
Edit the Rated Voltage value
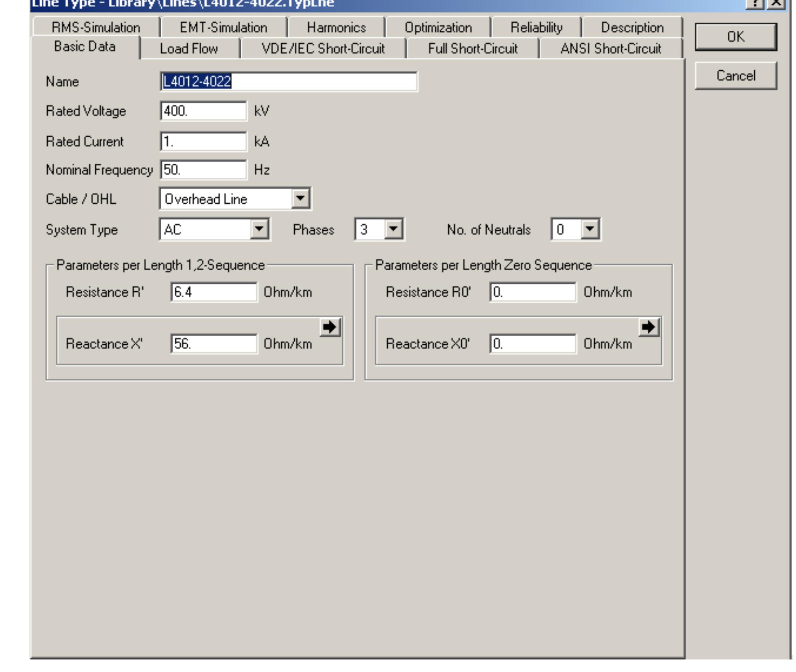point(204,111)
